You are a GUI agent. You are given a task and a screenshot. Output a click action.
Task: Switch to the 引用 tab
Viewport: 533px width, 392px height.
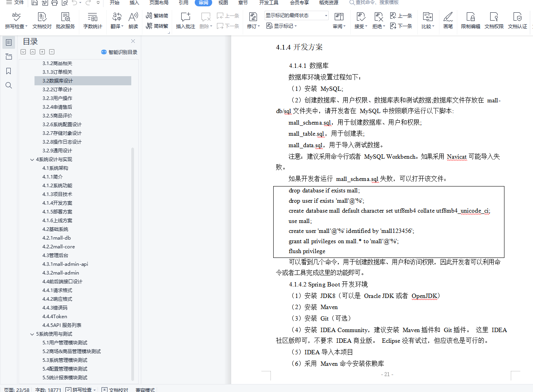coord(183,3)
